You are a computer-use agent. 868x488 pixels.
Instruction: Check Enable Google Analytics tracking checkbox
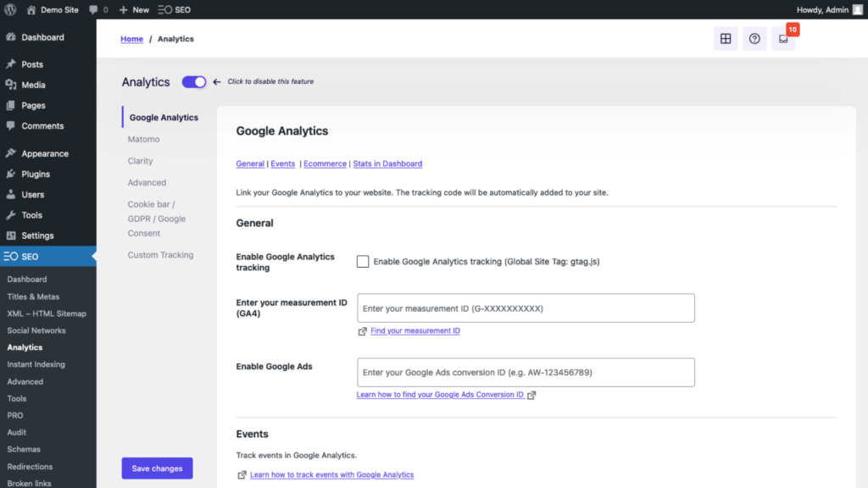pos(363,261)
